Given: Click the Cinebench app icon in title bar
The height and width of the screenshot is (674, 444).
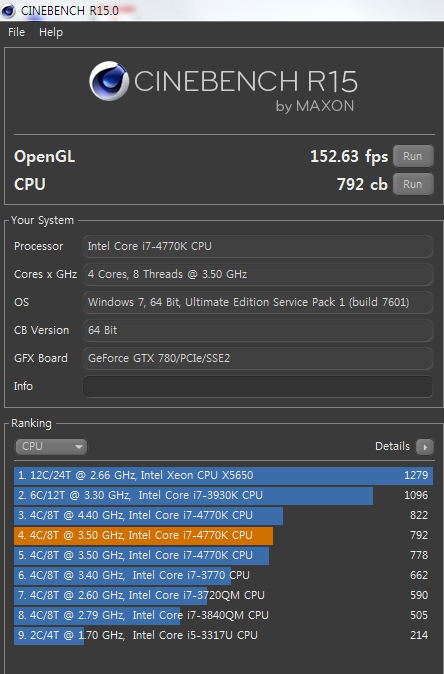Looking at the screenshot, I should point(8,10).
